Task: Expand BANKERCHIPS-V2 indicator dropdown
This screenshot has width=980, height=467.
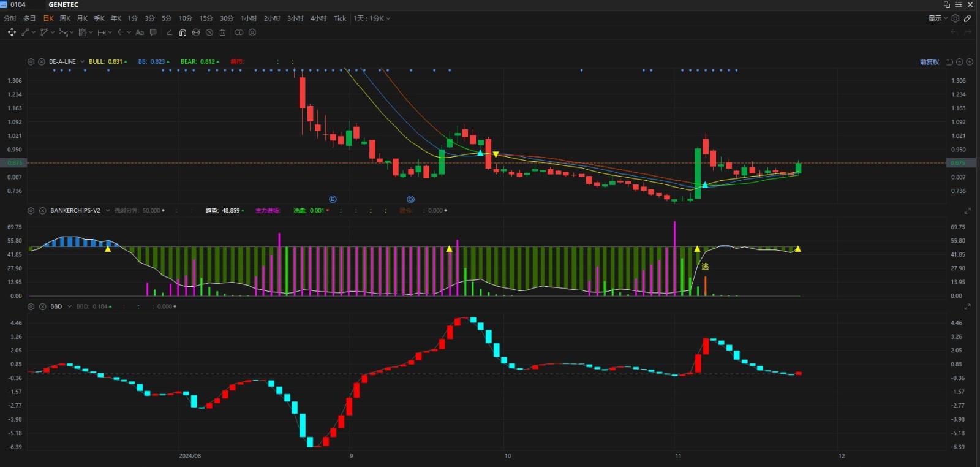Action: tap(108, 210)
